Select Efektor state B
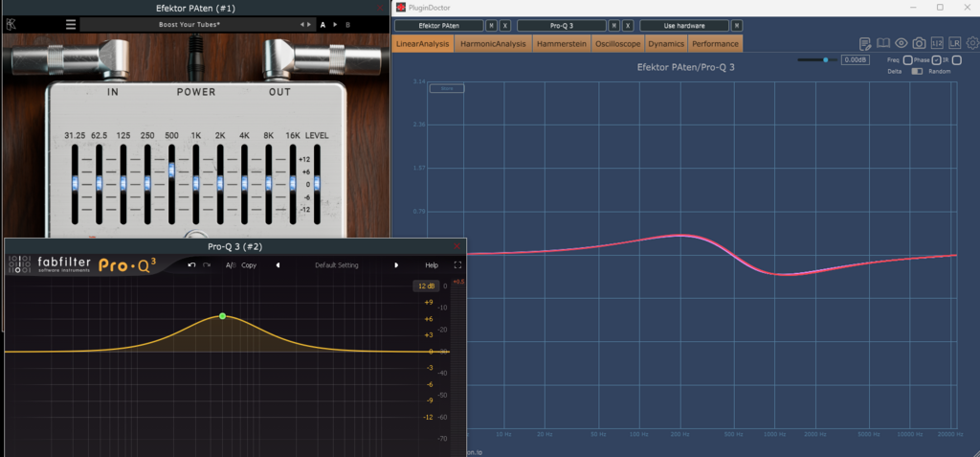The image size is (980, 457). coord(348,24)
